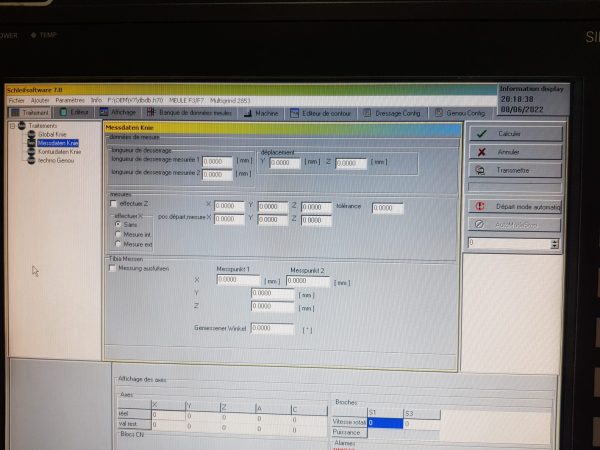Collapse the Traitements tree node
Viewport: 600px width, 450px height.
point(11,126)
